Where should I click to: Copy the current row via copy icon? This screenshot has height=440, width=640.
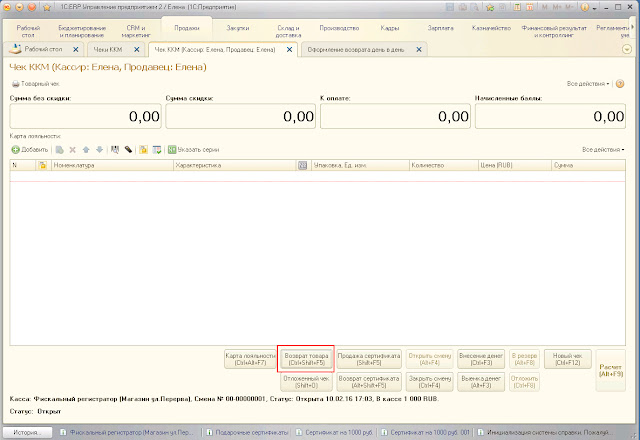click(x=60, y=150)
